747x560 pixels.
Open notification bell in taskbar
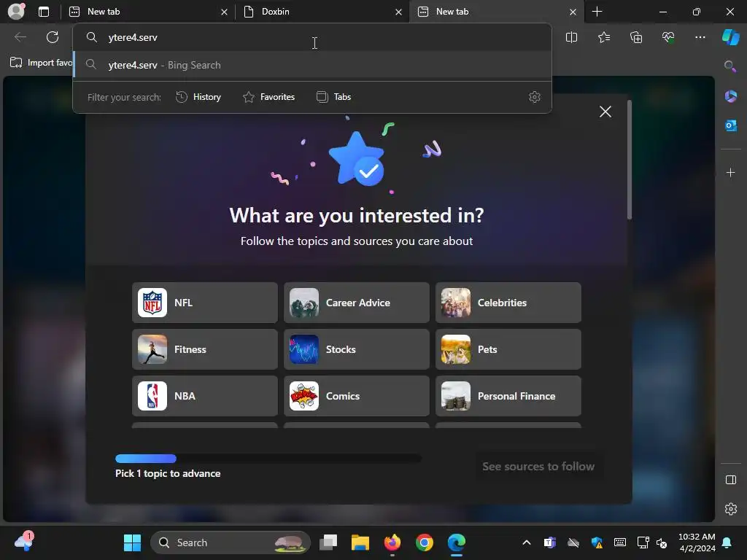[x=727, y=542]
